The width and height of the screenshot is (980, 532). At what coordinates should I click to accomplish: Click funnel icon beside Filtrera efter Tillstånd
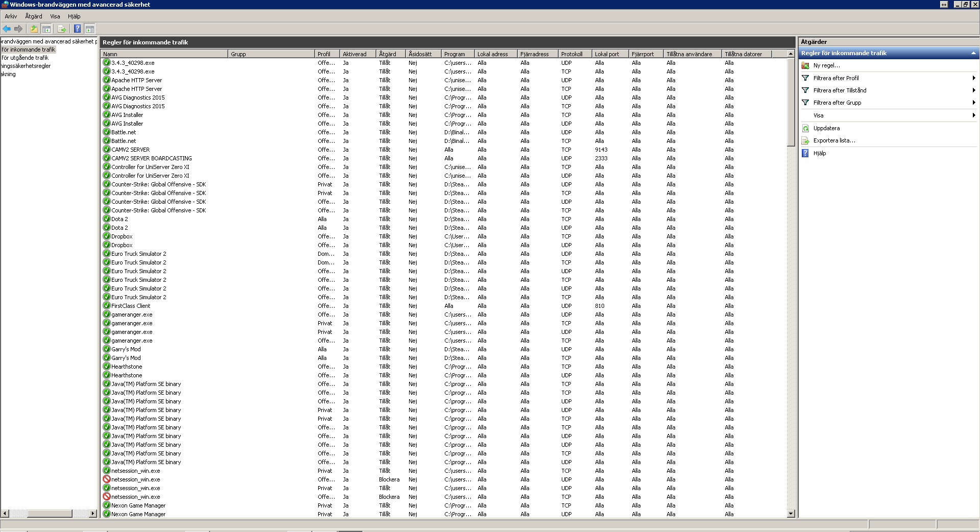[x=805, y=90]
